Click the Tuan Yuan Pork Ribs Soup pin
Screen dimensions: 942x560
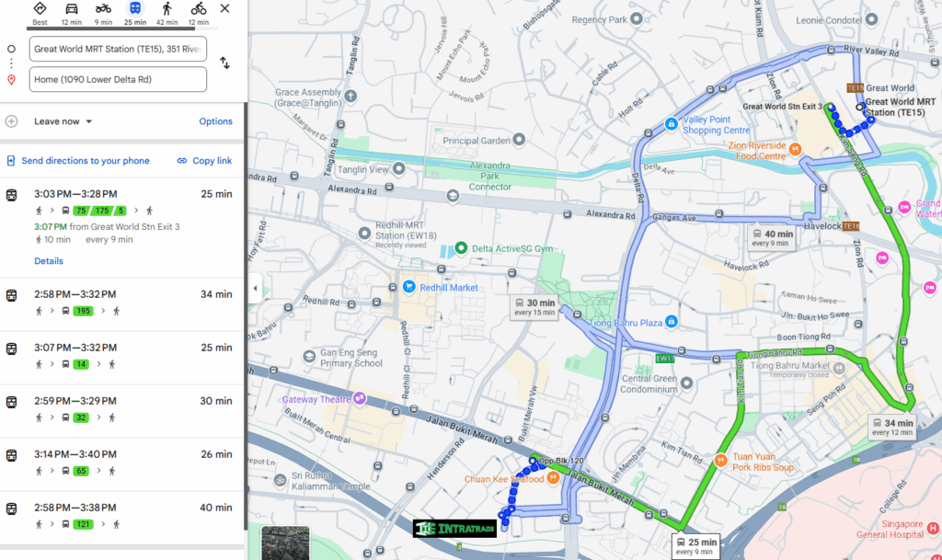(720, 461)
